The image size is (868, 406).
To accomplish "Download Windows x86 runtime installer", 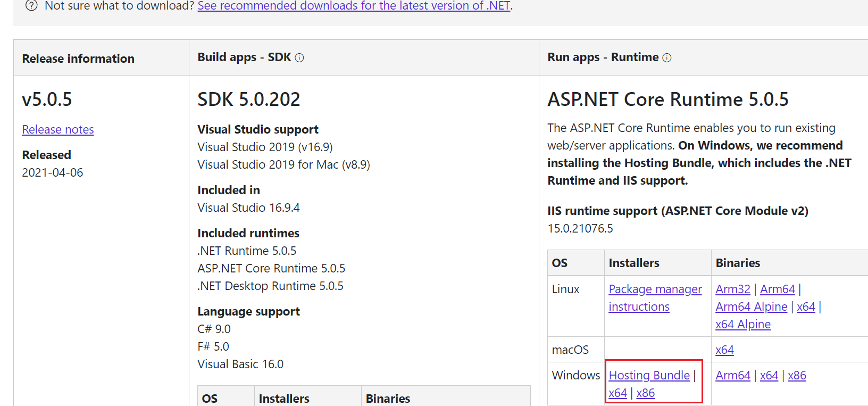I will (645, 393).
